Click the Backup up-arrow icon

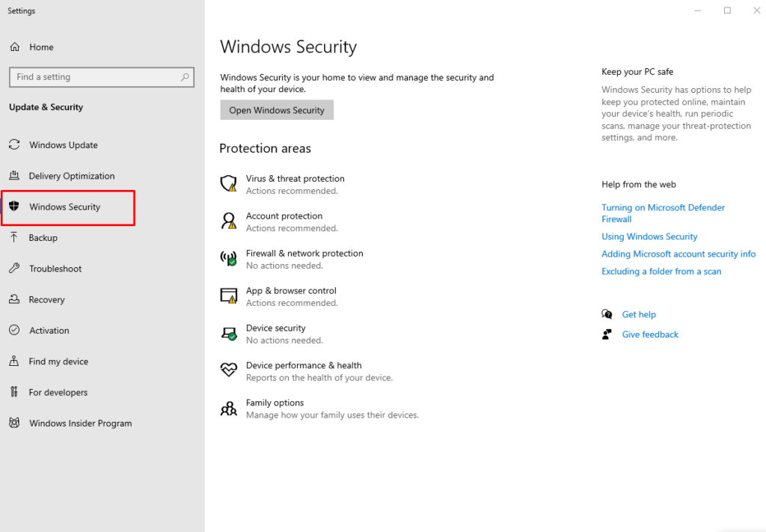coord(13,237)
